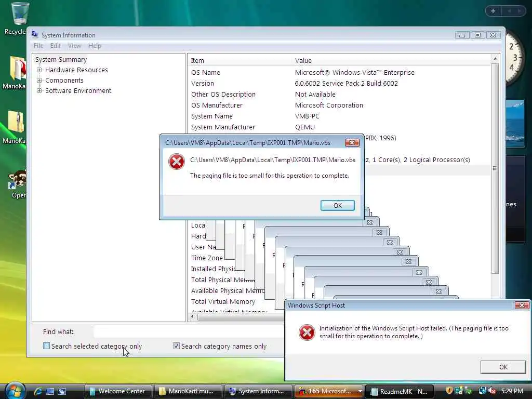Switch to MarioKartEmu taskbar button
Viewport: 532px width, 399px height.
(188, 391)
